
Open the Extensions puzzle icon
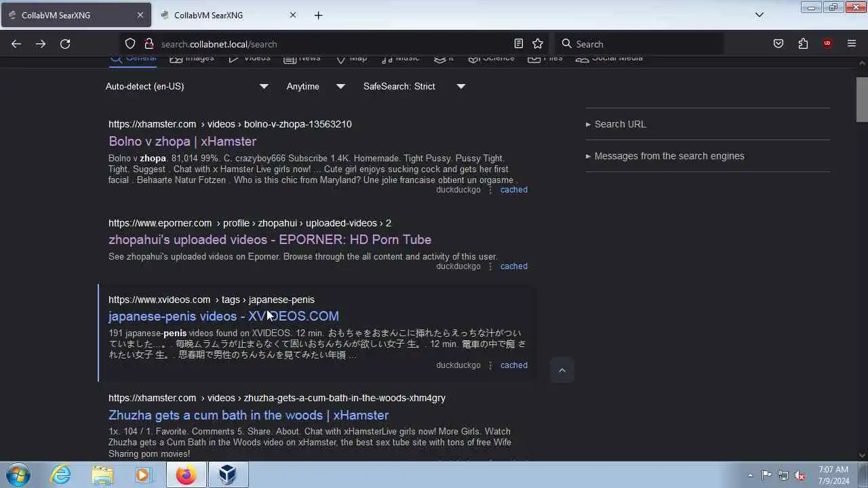(803, 43)
